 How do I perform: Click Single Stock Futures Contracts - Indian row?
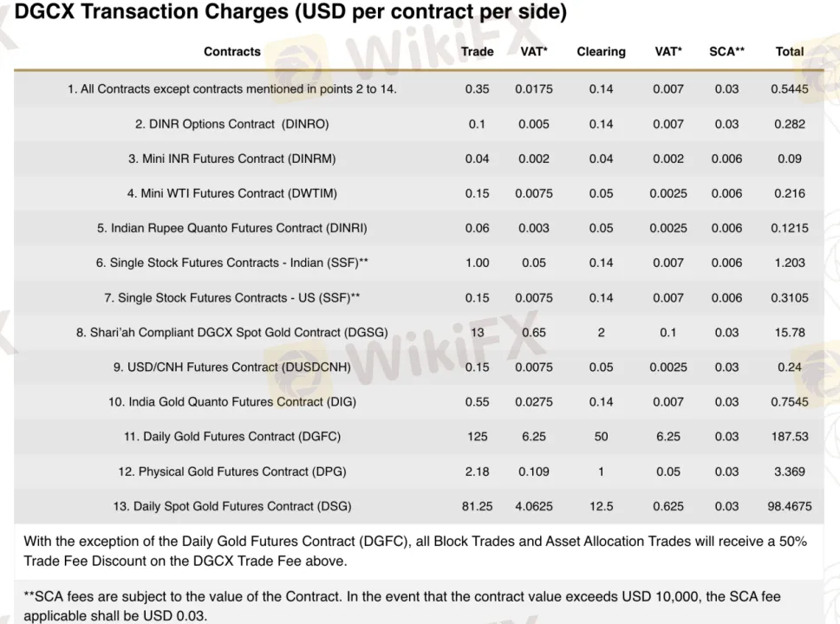(419, 263)
